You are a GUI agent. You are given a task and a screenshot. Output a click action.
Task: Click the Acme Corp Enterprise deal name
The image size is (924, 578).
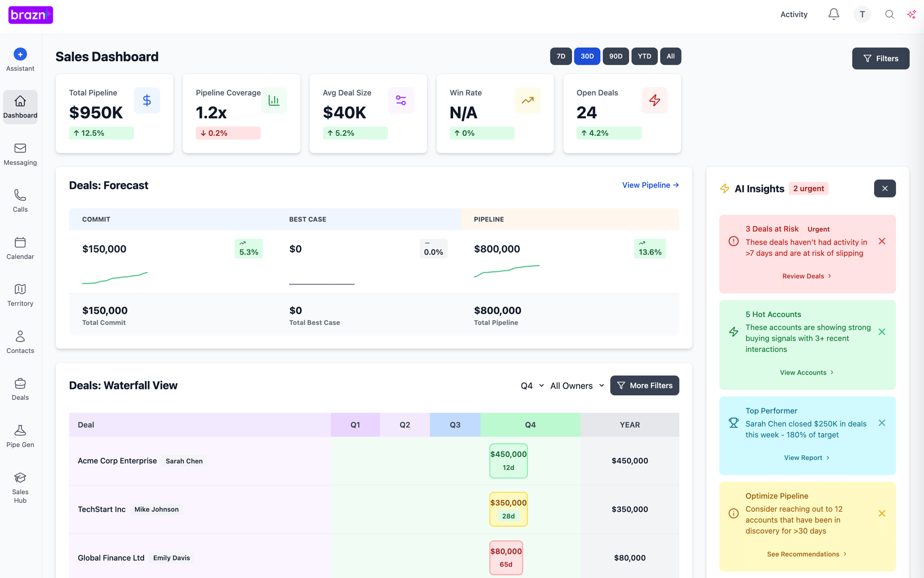(117, 461)
